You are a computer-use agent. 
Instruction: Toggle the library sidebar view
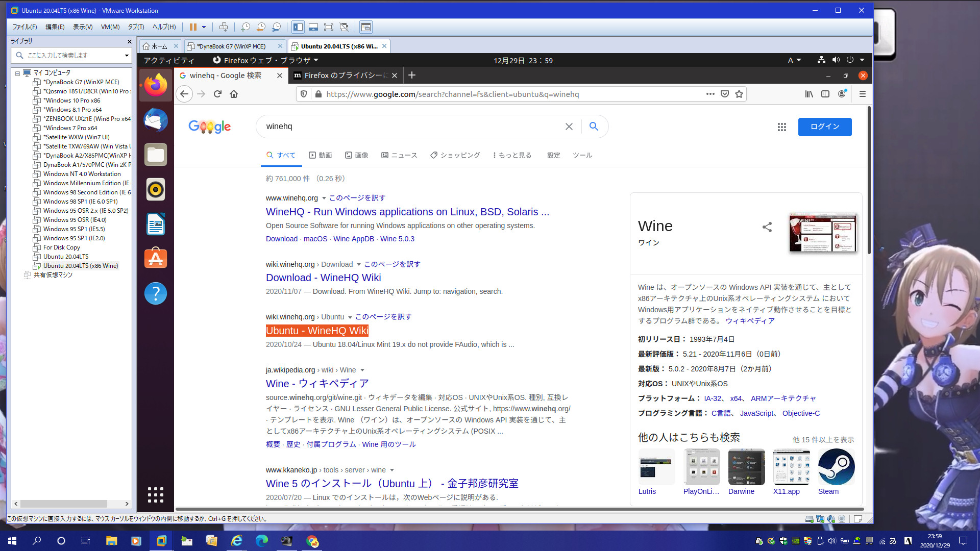coord(298,27)
